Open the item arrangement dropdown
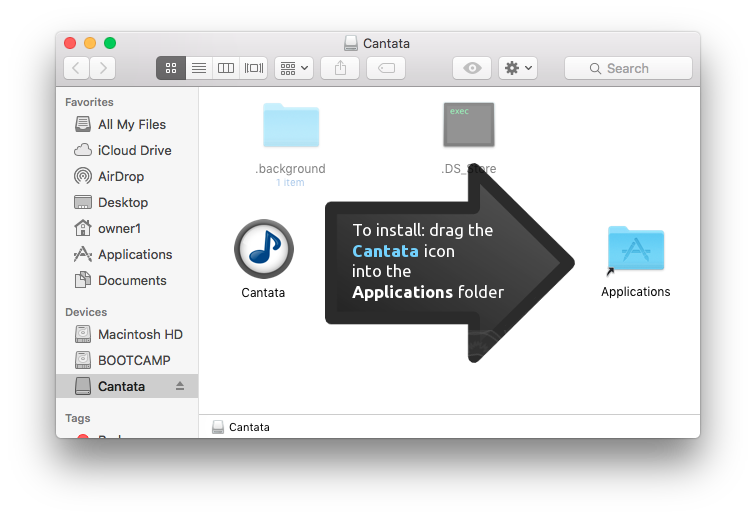 [294, 68]
